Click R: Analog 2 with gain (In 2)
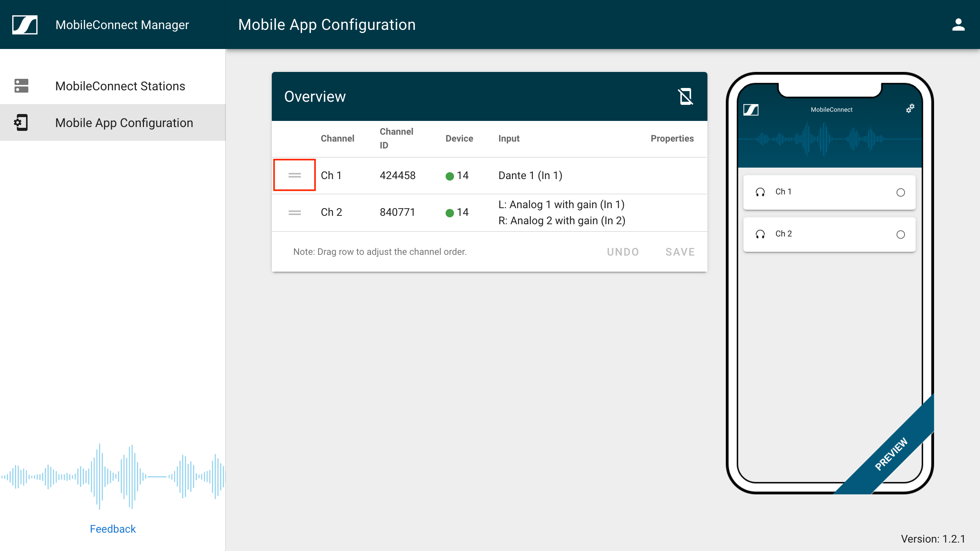Screen dimensions: 980x551 562,221
